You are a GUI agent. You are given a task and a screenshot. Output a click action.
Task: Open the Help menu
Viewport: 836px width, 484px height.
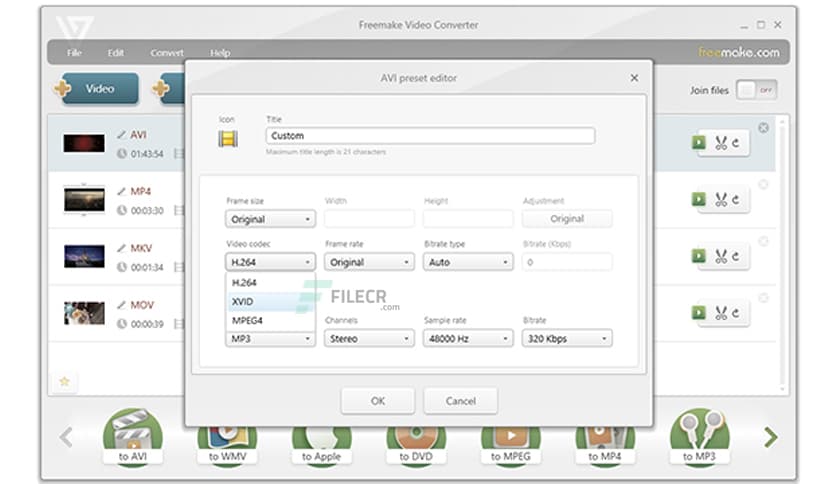pos(220,52)
